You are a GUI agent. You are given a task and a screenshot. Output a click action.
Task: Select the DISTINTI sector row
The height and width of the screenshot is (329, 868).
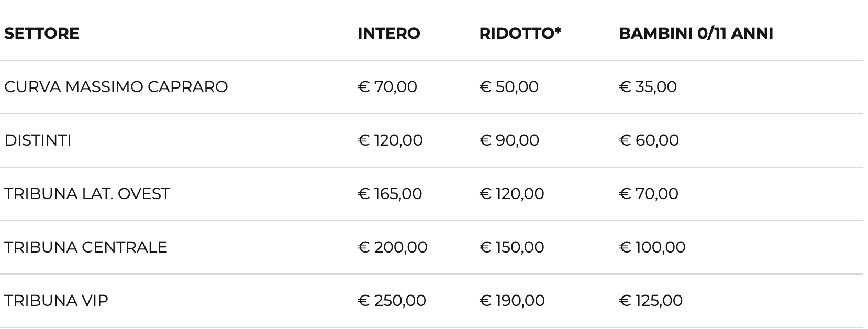click(x=38, y=140)
